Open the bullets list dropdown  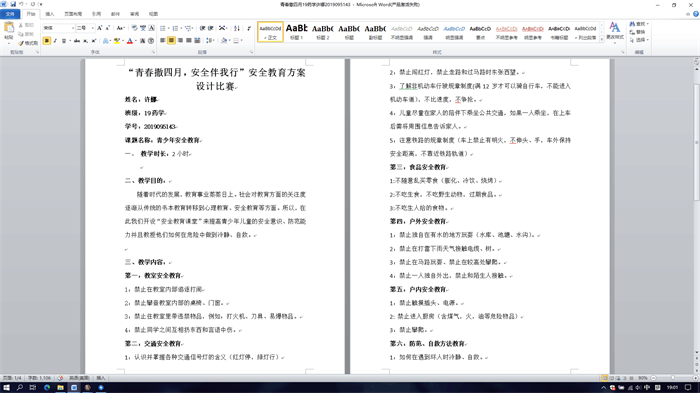pos(168,28)
